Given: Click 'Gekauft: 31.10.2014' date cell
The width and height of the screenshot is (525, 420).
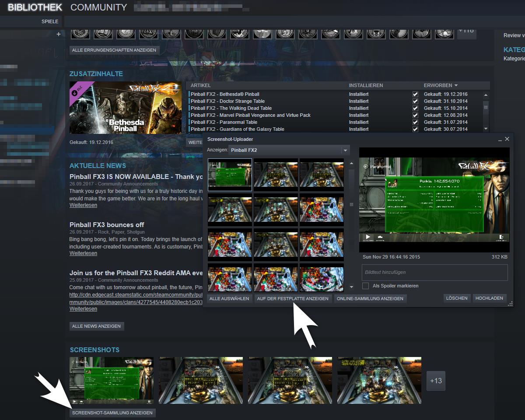Looking at the screenshot, I should tap(445, 101).
